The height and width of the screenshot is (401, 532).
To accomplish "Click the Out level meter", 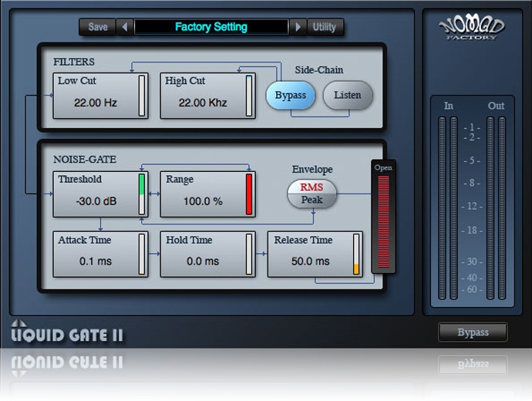I will tap(496, 208).
